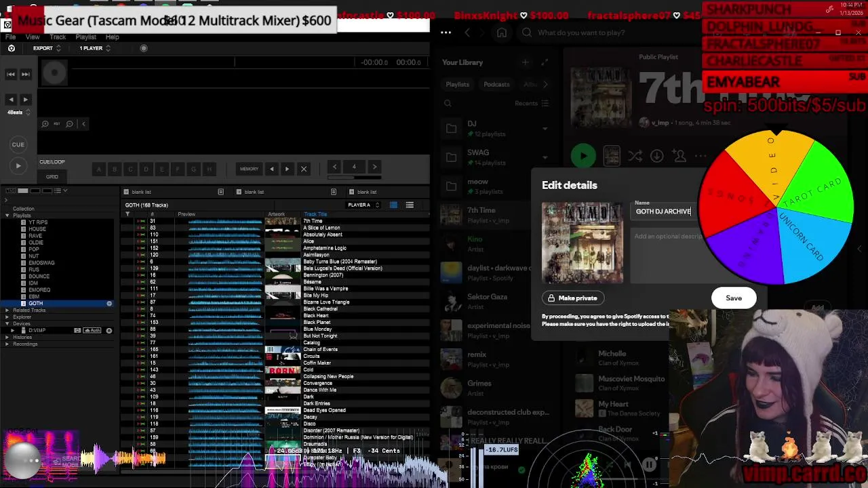Trigger hot cue H pad
The width and height of the screenshot is (868, 488).
click(209, 169)
